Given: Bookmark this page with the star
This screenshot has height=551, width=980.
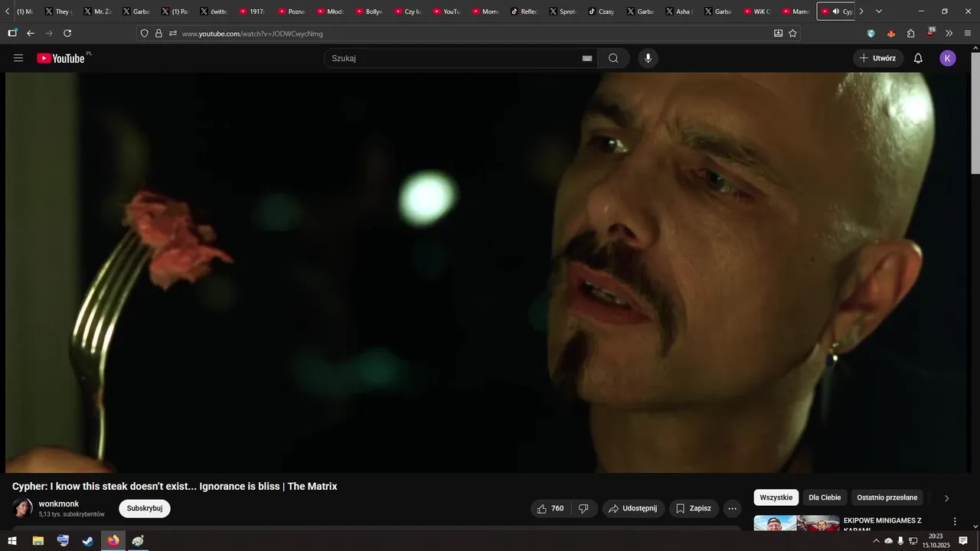Looking at the screenshot, I should pos(792,34).
